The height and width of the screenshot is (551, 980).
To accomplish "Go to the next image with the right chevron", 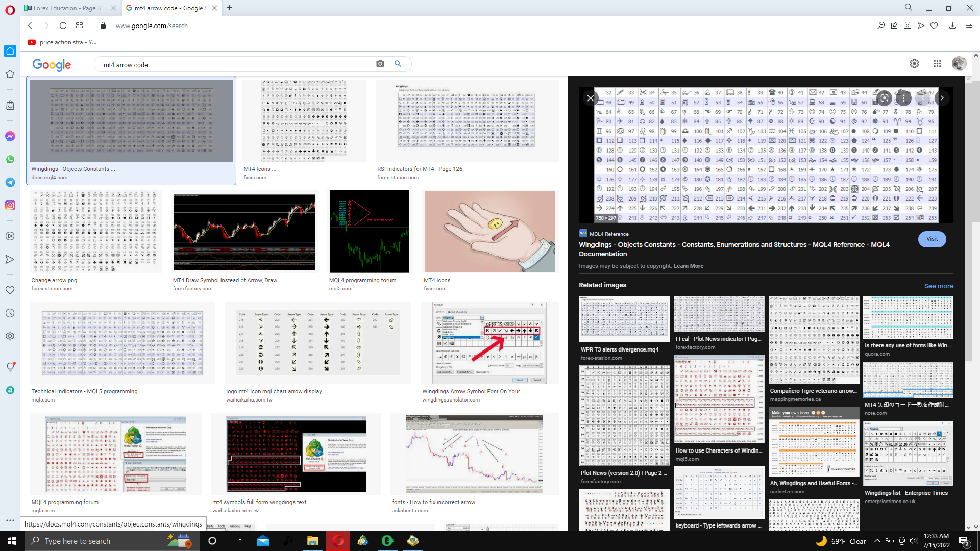I will tap(942, 98).
